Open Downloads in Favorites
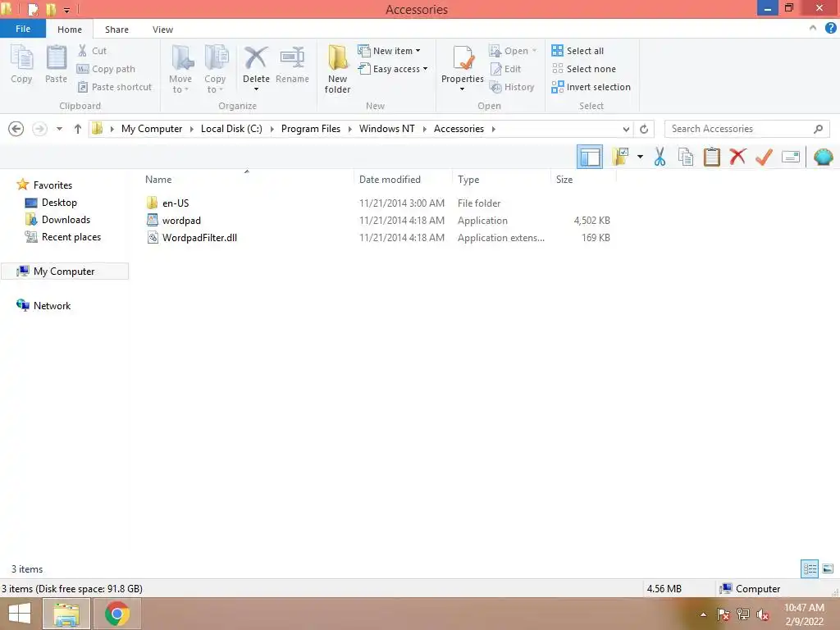 58,220
